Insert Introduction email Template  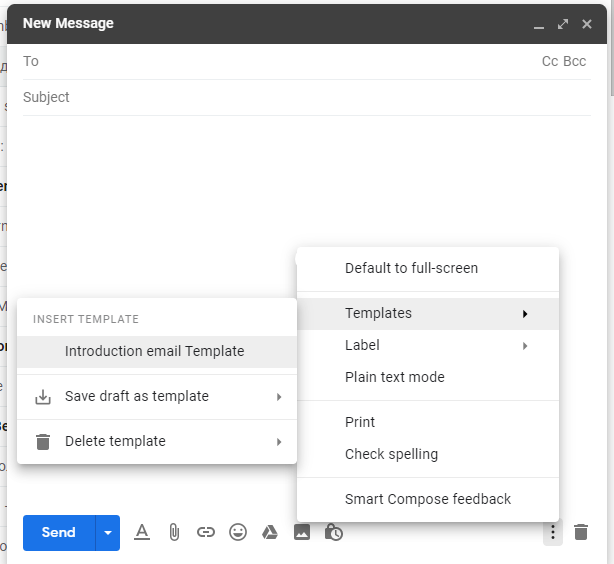click(157, 351)
